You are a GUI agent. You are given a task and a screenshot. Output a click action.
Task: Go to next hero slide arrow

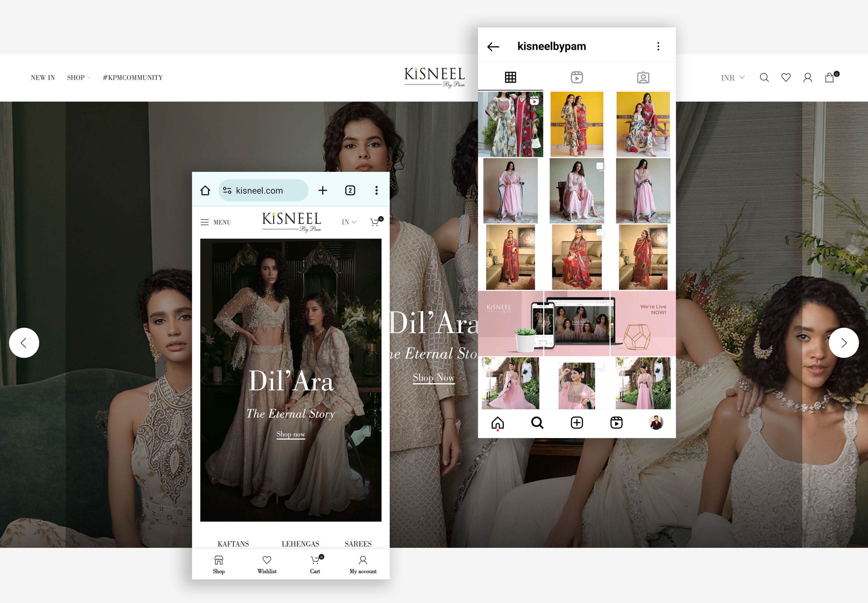click(x=844, y=343)
